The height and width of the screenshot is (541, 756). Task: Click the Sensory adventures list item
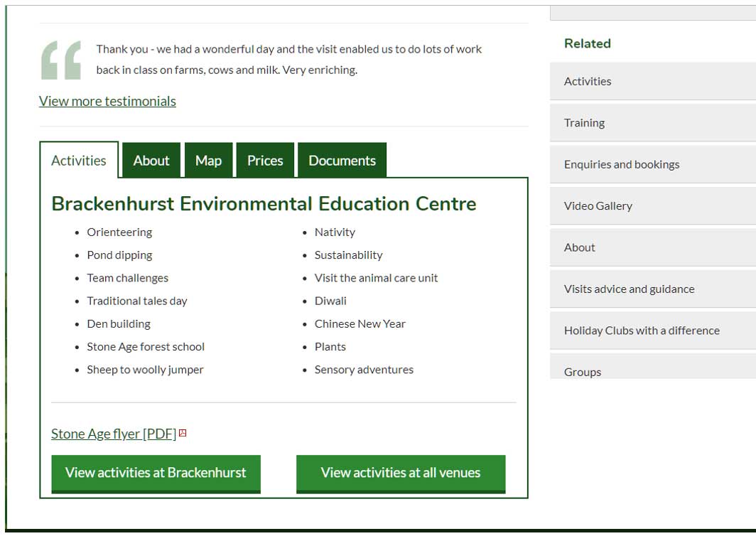[364, 370]
